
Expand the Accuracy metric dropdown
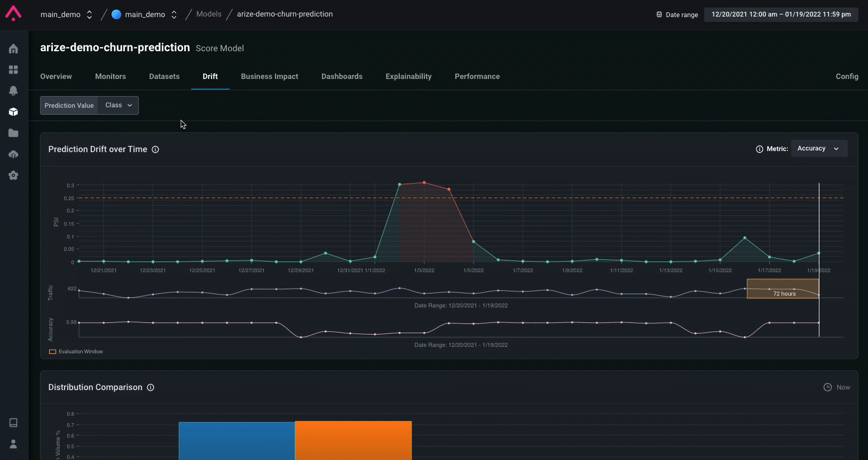[818, 149]
